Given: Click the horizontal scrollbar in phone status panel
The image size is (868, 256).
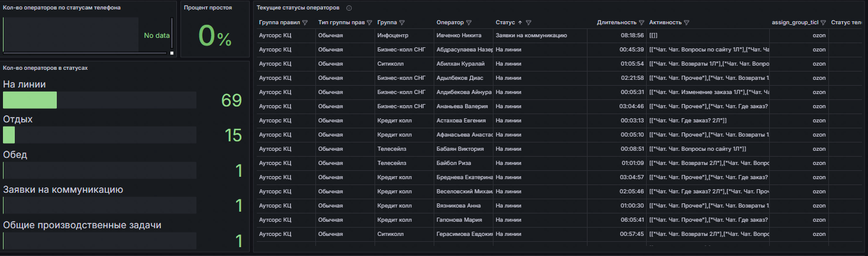Looking at the screenshot, I should (85, 53).
